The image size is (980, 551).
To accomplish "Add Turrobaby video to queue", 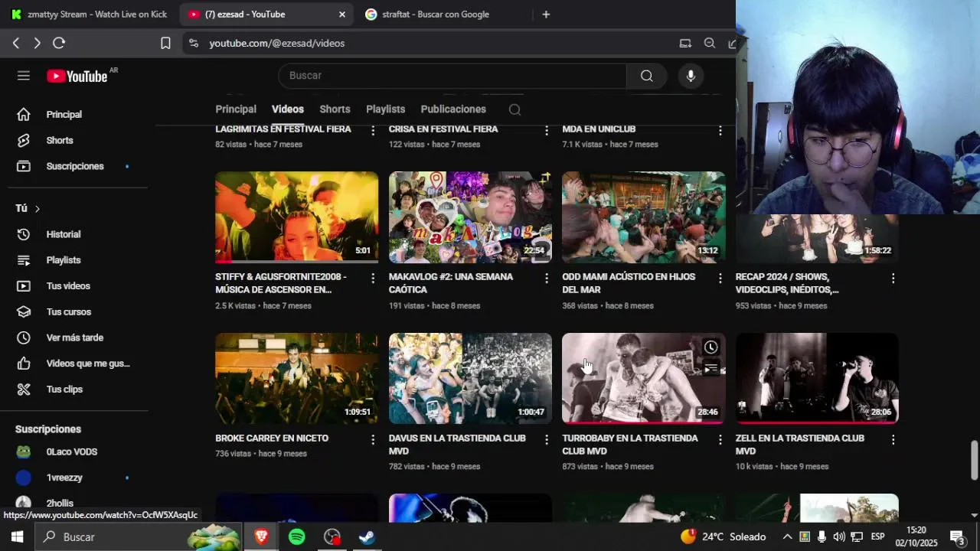I will point(711,369).
